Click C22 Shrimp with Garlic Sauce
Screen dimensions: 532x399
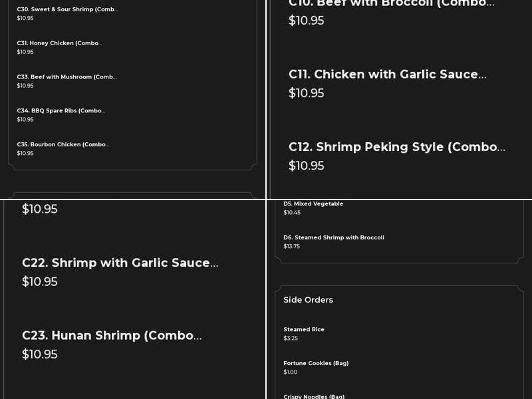[120, 263]
